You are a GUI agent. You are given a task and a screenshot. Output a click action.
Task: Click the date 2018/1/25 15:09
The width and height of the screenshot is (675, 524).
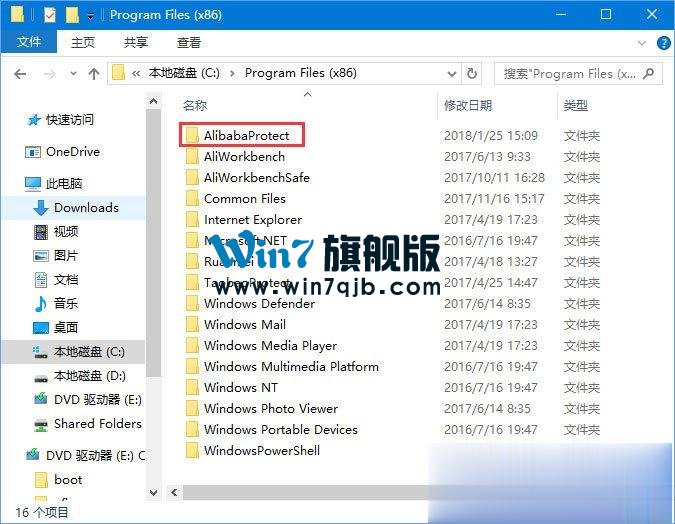[x=491, y=136]
